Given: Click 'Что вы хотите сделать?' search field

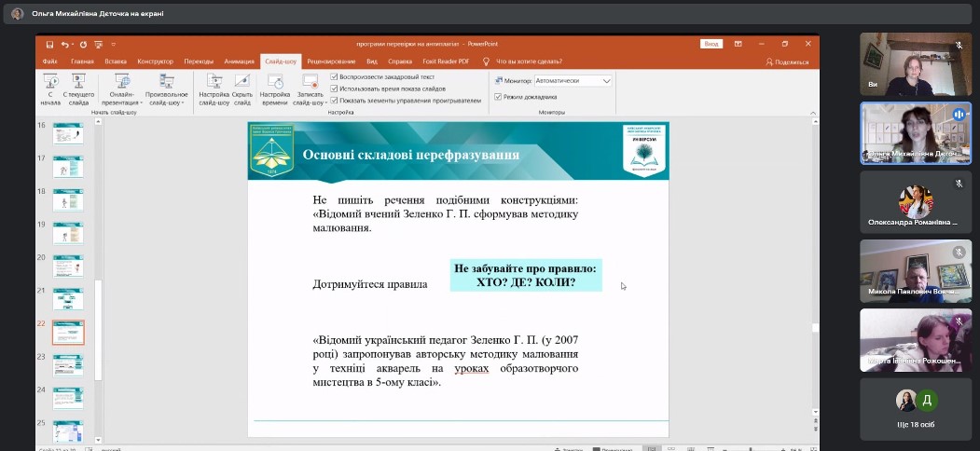Looking at the screenshot, I should (529, 61).
